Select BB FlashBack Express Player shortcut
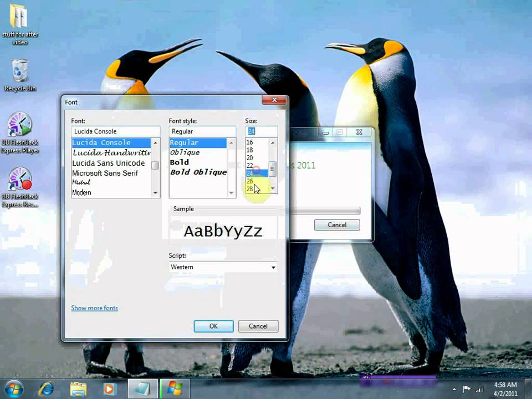532x399 pixels. point(20,132)
